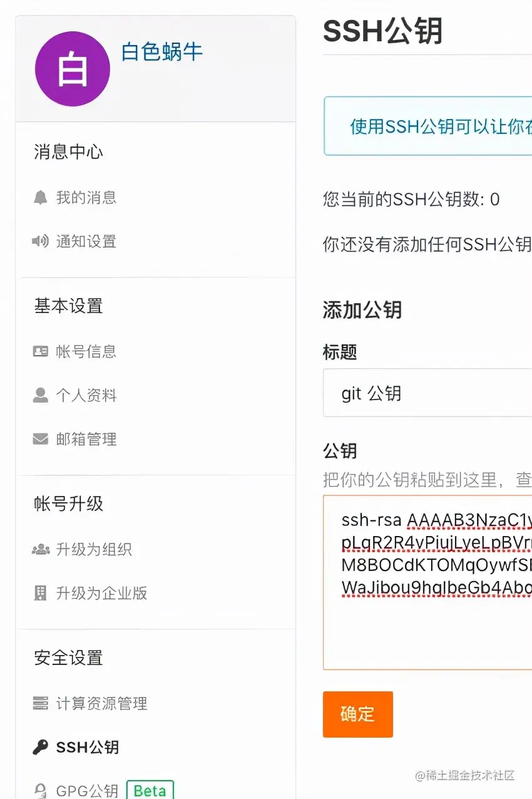Click the ID card icon beside 帐号信息
532x799 pixels.
tap(40, 351)
